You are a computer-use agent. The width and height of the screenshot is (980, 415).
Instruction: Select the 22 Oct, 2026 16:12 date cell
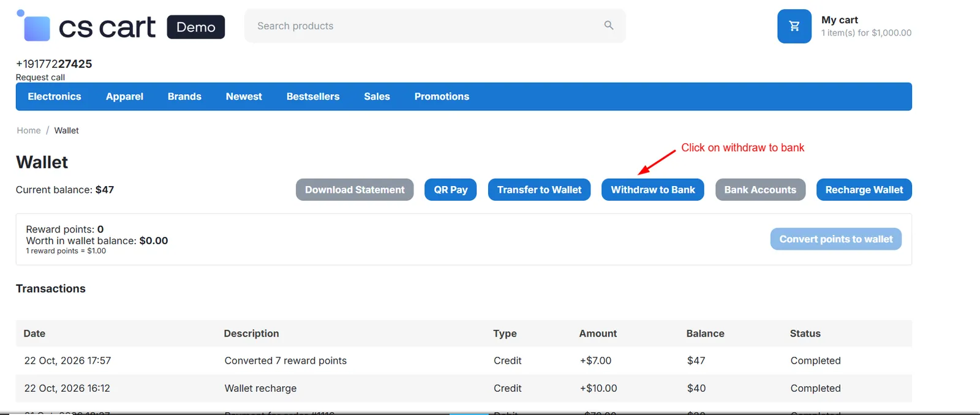click(x=67, y=389)
